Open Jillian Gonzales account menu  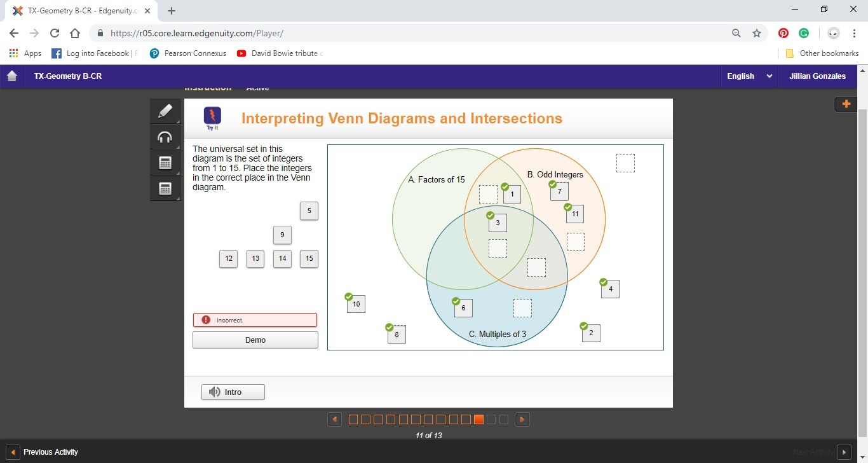pos(817,76)
